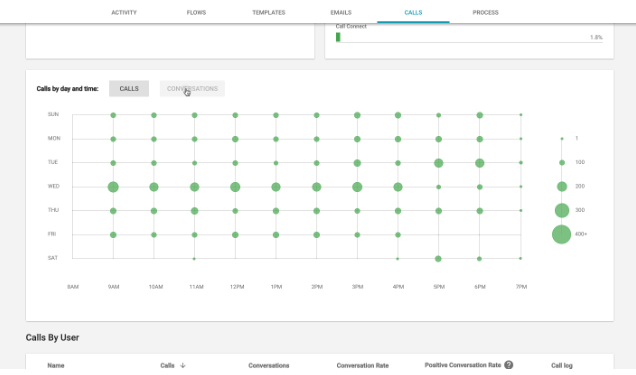Open the Process tab
This screenshot has width=636, height=375.
pyautogui.click(x=485, y=13)
